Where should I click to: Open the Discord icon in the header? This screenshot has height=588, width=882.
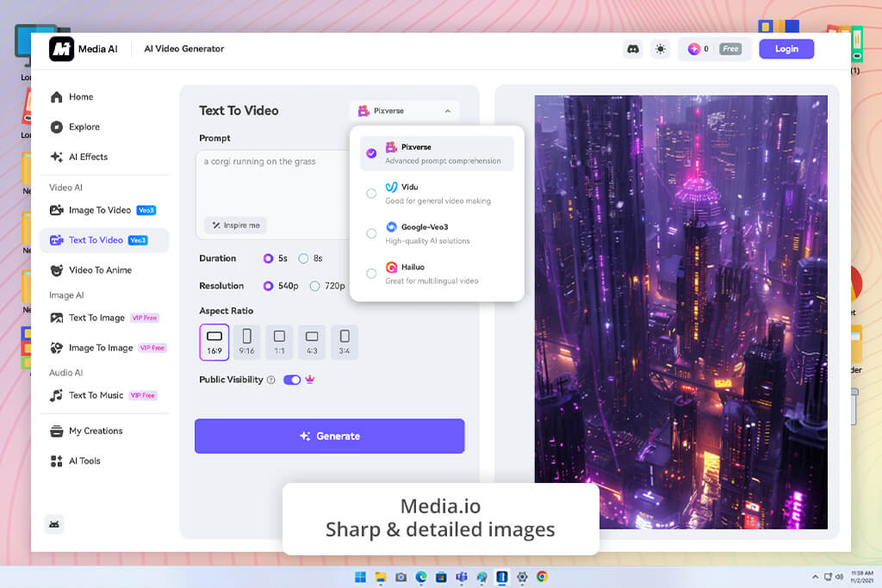tap(633, 49)
